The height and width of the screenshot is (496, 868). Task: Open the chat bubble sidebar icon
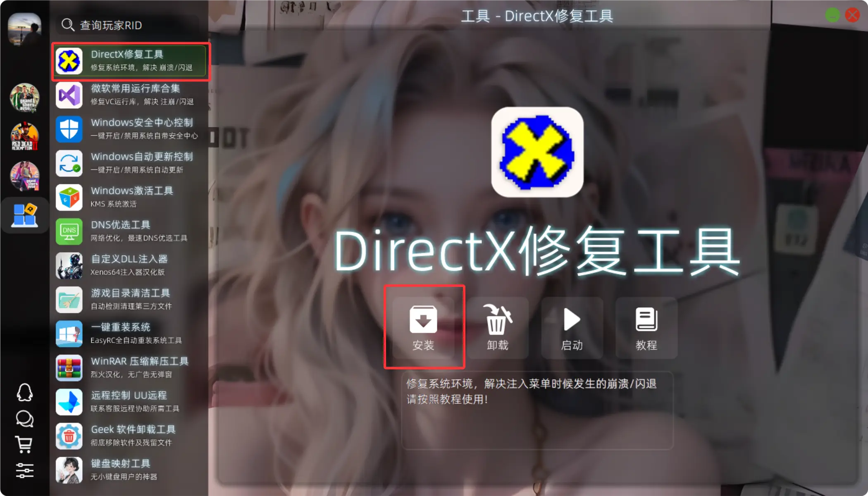[x=24, y=419]
